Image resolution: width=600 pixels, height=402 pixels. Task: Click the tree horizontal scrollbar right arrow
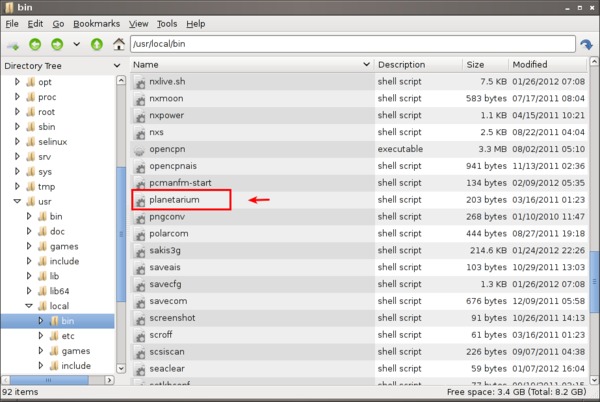[x=109, y=380]
